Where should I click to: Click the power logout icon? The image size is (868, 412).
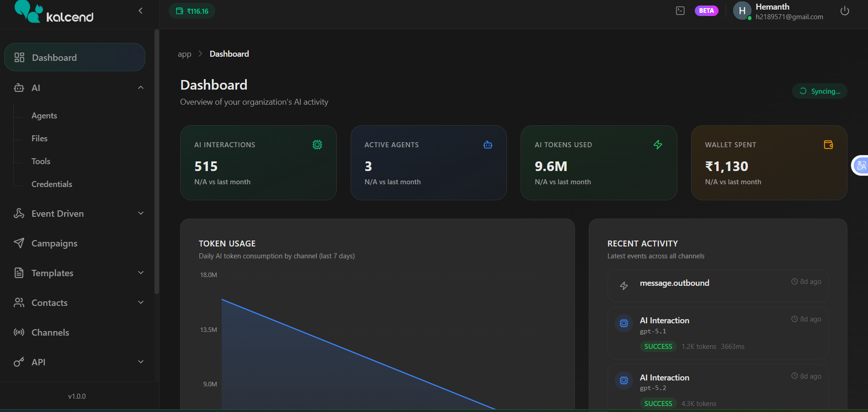tap(845, 11)
